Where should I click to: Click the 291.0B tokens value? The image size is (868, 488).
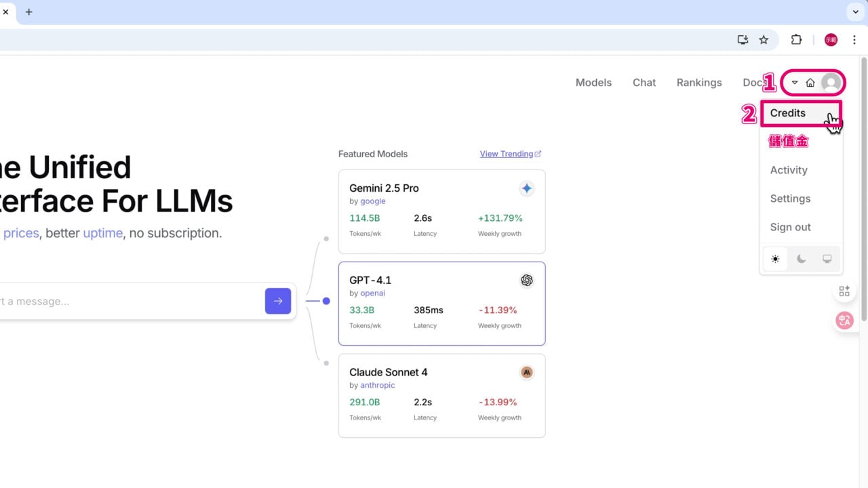click(365, 403)
